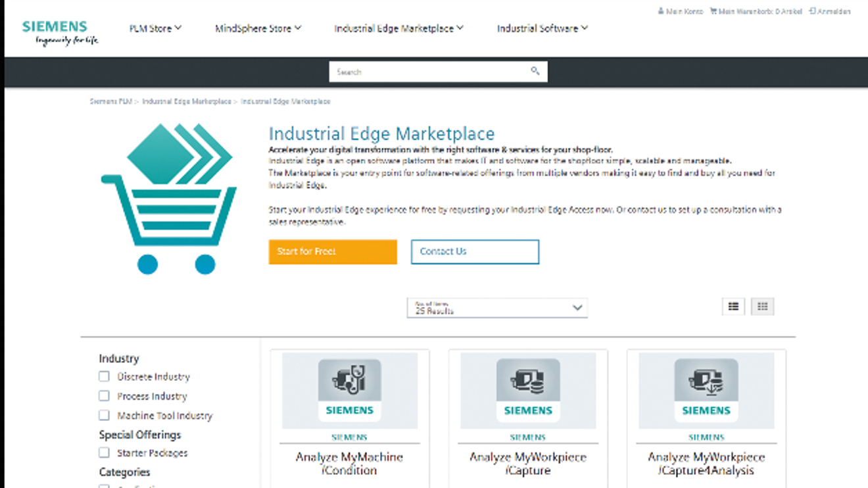Click the Analyze MyWorkpiece /Capture title
This screenshot has height=488, width=868.
pos(528,464)
